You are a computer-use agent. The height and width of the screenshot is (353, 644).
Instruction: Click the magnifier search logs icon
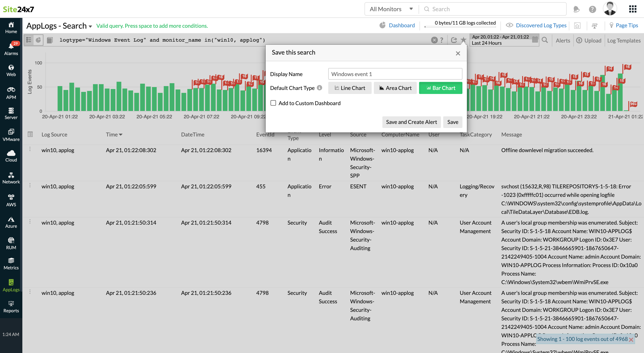(x=544, y=40)
